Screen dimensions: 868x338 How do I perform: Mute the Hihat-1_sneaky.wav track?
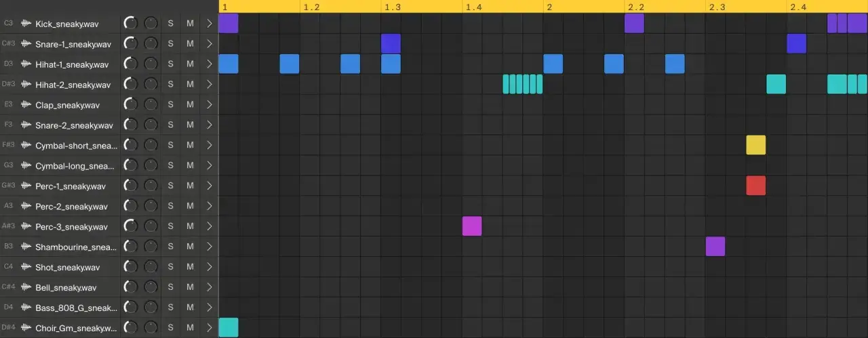[190, 64]
